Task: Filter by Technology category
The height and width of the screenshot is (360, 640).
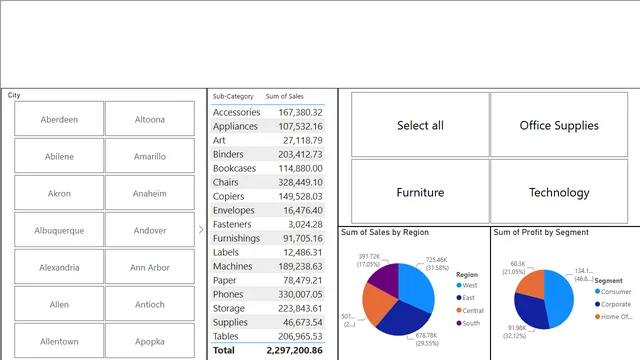Action: [559, 191]
